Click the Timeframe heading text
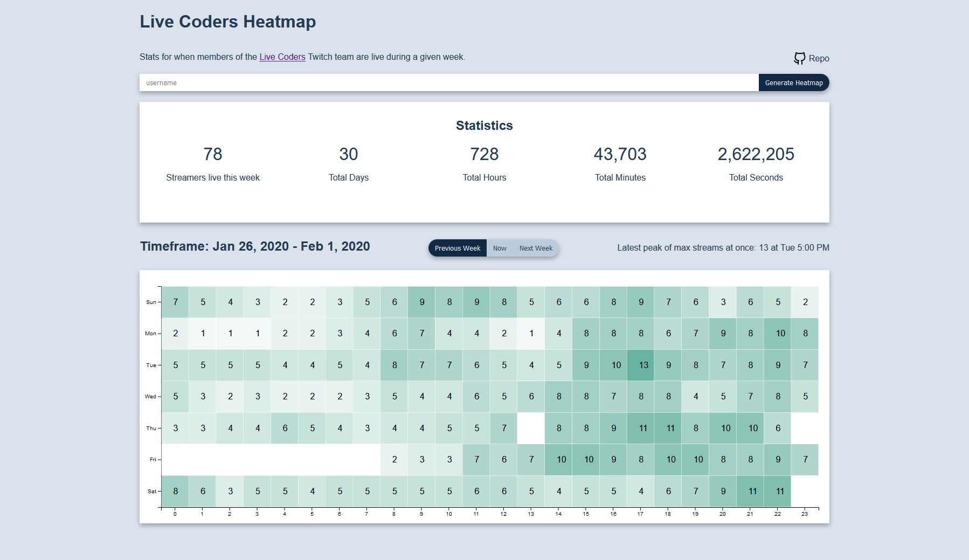Image resolution: width=969 pixels, height=560 pixels. point(254,246)
